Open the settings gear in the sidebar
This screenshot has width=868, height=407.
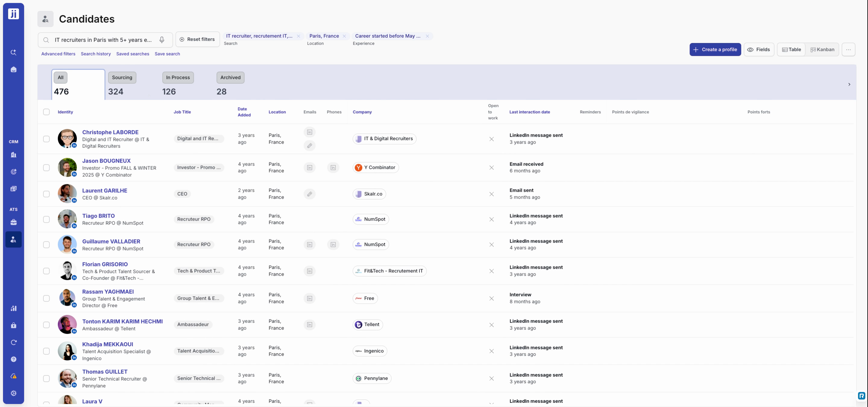(x=14, y=393)
